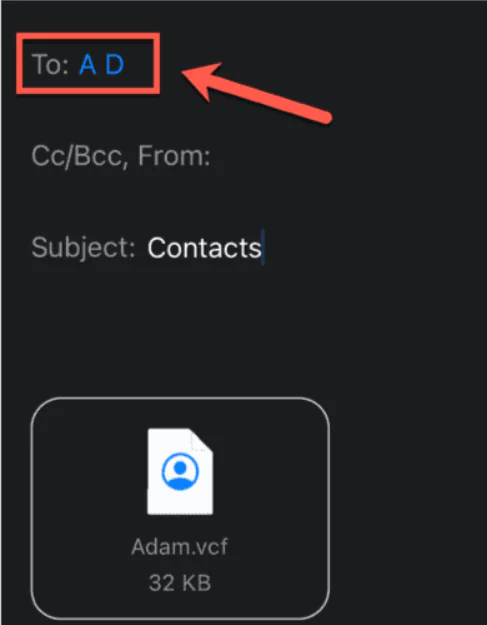This screenshot has height=625, width=487.
Task: Click the "32 KB" size label
Action: click(180, 583)
